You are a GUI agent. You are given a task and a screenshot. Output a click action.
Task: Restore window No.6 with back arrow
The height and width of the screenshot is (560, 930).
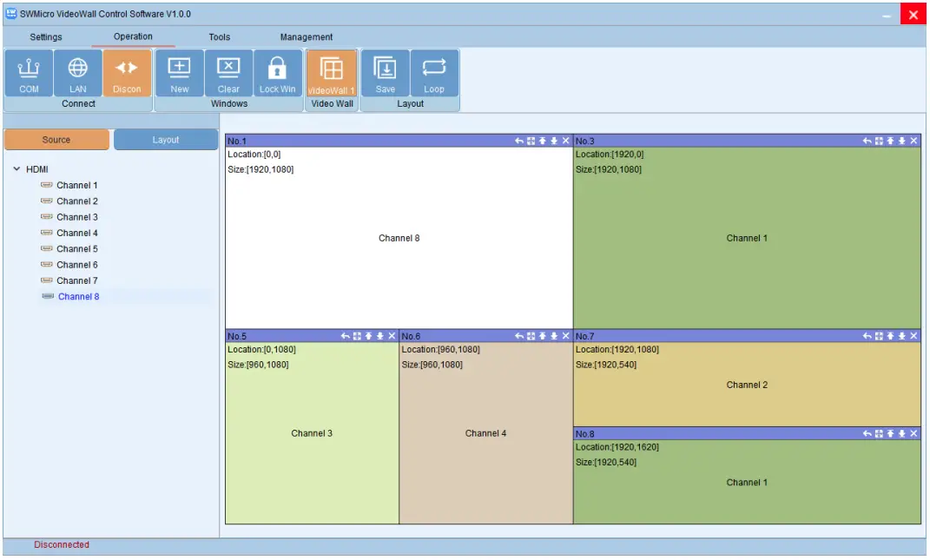click(519, 336)
